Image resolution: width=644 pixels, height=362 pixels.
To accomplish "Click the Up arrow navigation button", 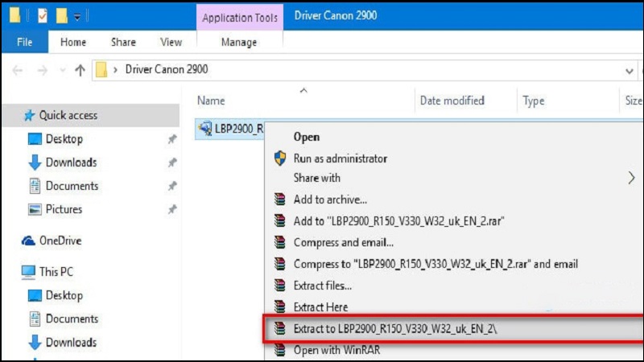I will (x=80, y=70).
